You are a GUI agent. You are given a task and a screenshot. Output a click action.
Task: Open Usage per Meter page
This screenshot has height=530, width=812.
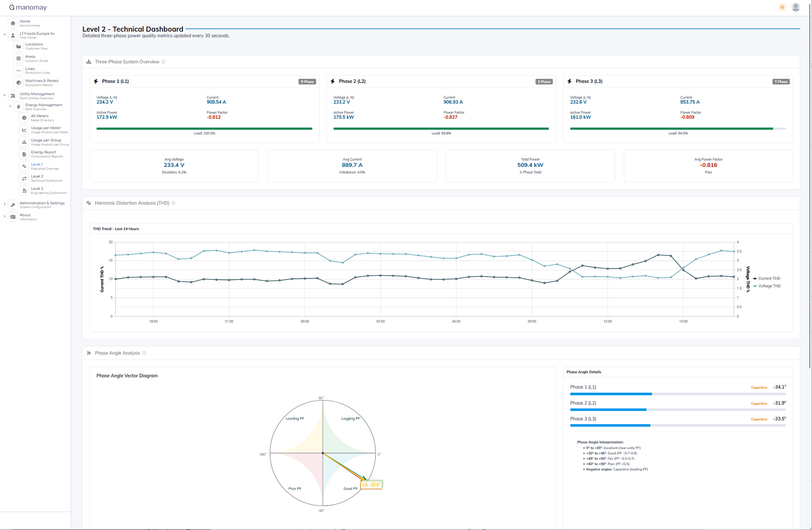click(46, 130)
